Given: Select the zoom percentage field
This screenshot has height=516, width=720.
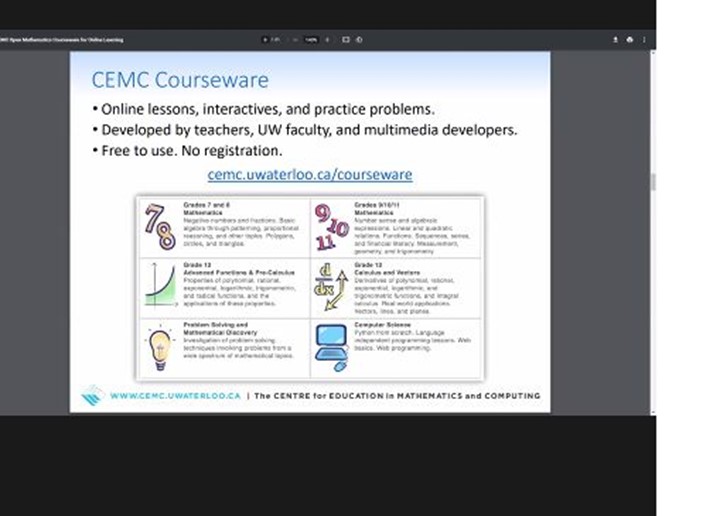Looking at the screenshot, I should (311, 40).
